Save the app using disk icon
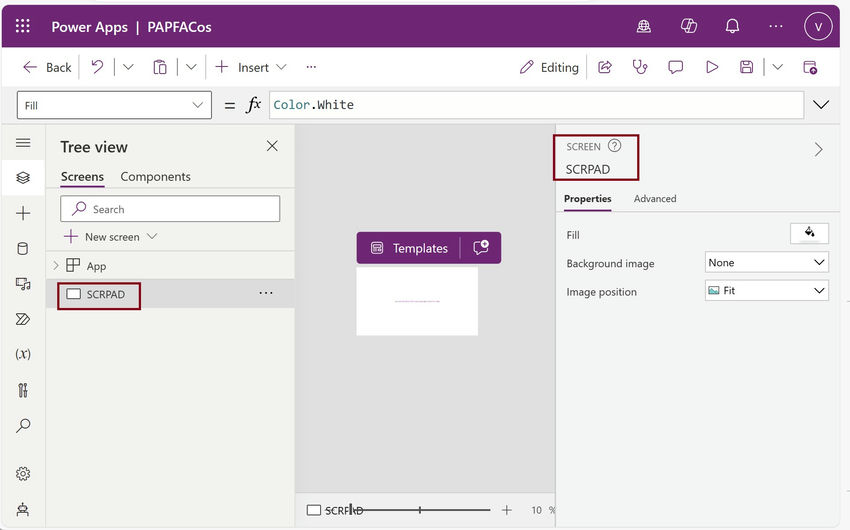850x530 pixels. pos(746,67)
